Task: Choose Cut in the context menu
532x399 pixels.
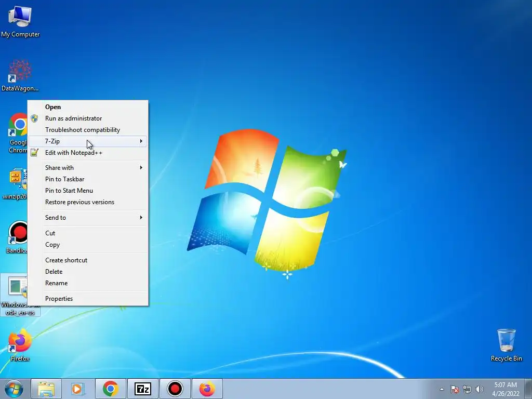Action: pyautogui.click(x=87, y=233)
